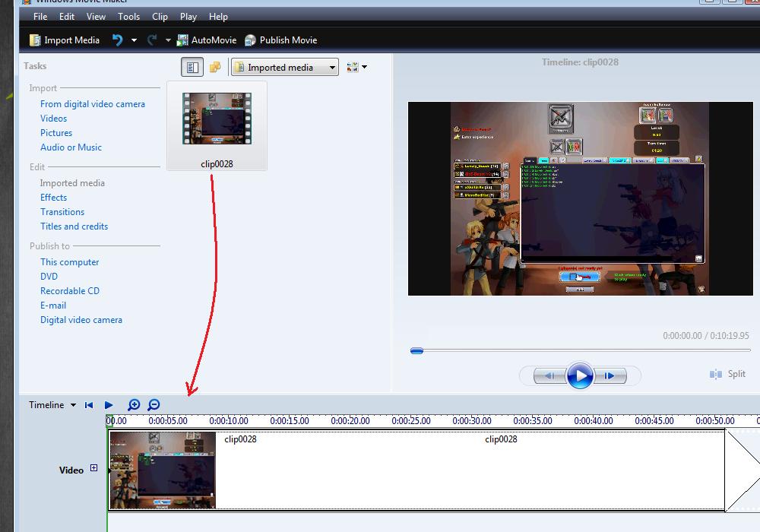Image resolution: width=760 pixels, height=532 pixels.
Task: Open the Clip menu
Action: tap(160, 16)
